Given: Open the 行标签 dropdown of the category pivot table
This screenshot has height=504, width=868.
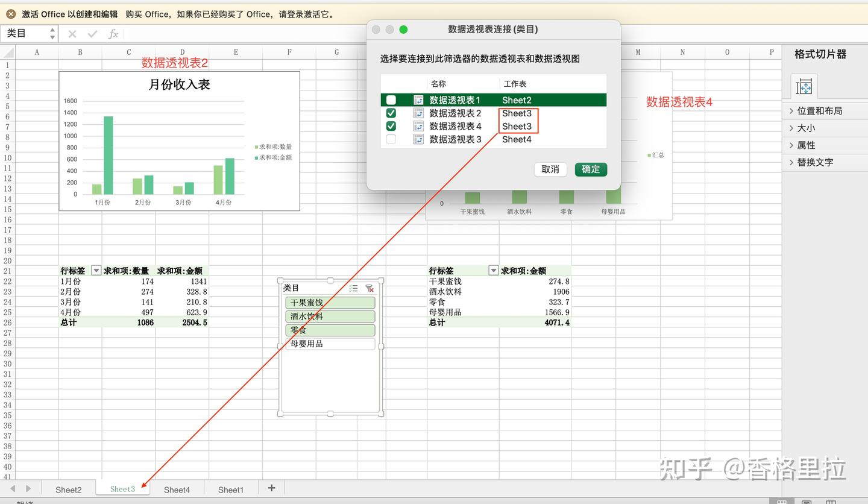Looking at the screenshot, I should point(494,271).
